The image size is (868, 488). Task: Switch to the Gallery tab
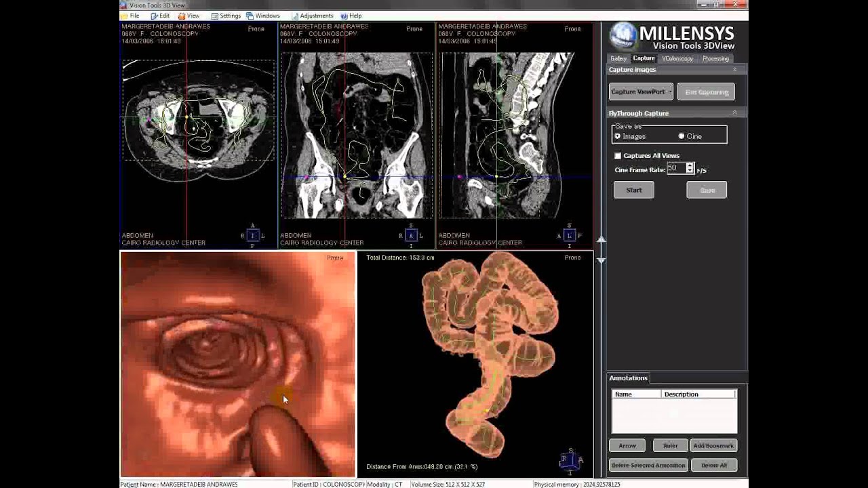coord(618,58)
